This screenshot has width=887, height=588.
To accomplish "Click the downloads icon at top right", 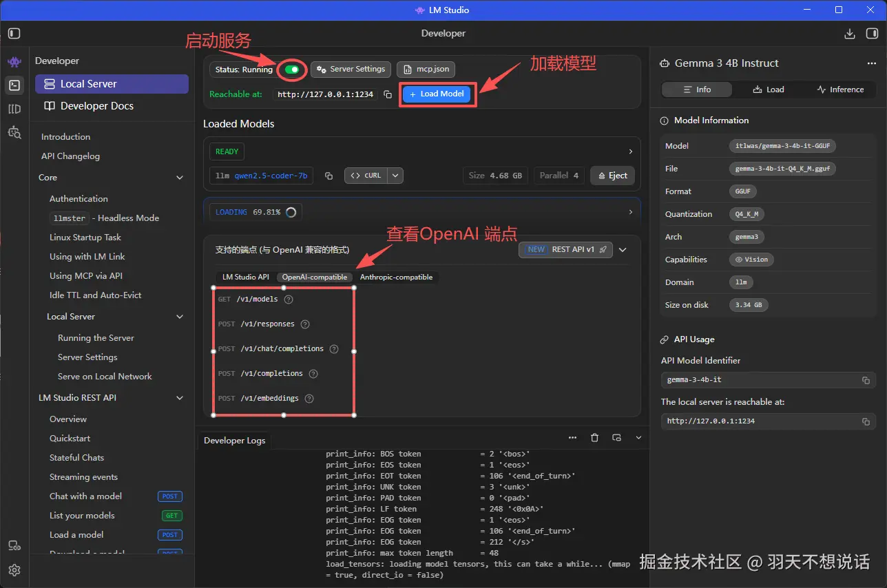I will [x=848, y=32].
